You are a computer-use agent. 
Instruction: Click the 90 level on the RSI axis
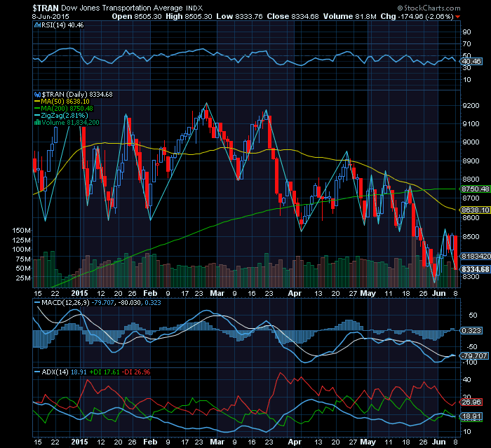click(x=466, y=32)
